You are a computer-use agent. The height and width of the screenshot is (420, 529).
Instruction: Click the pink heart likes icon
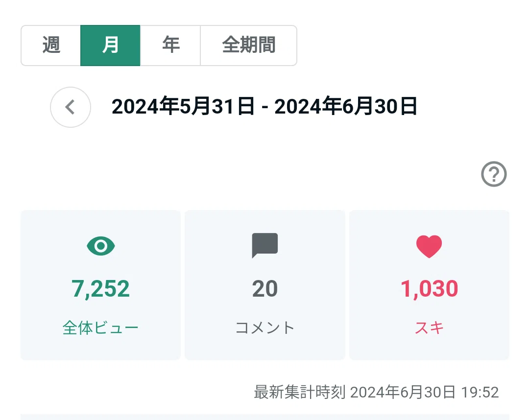pyautogui.click(x=429, y=246)
